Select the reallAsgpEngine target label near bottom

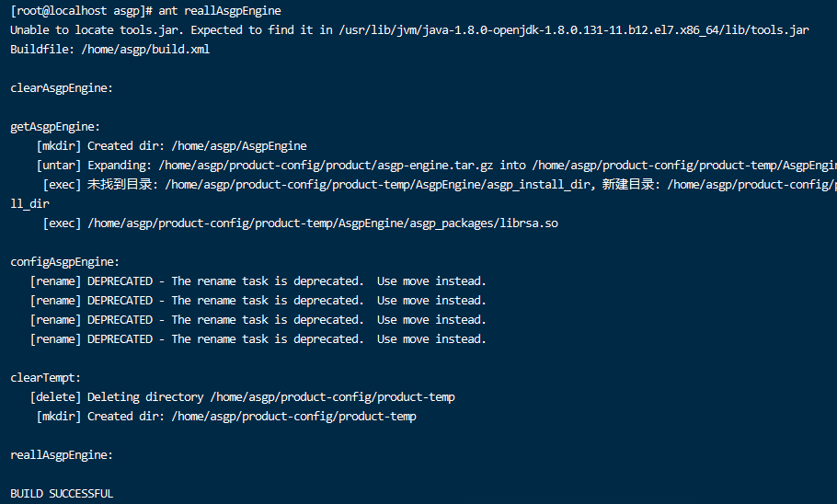pos(62,455)
